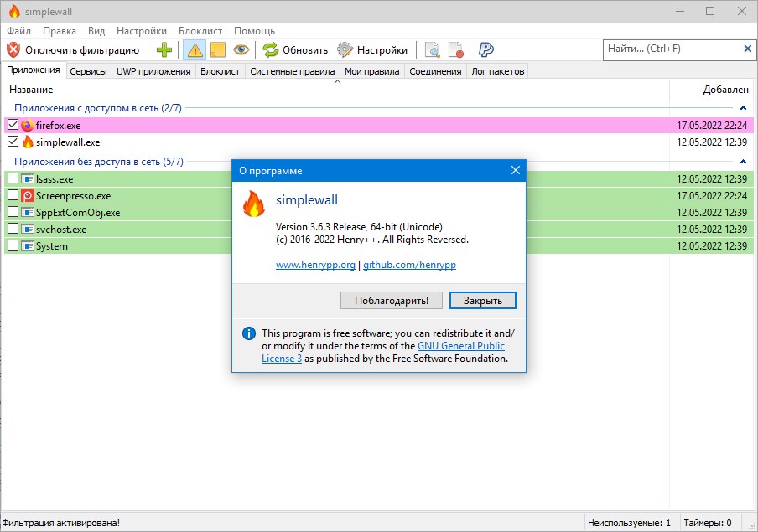Uncheck the simplewall.exe checkbox
758x532 pixels.
13,142
